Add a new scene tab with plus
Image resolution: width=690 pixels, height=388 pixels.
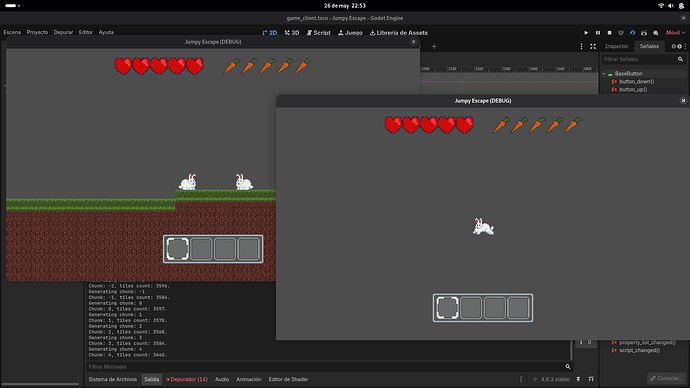(x=434, y=46)
